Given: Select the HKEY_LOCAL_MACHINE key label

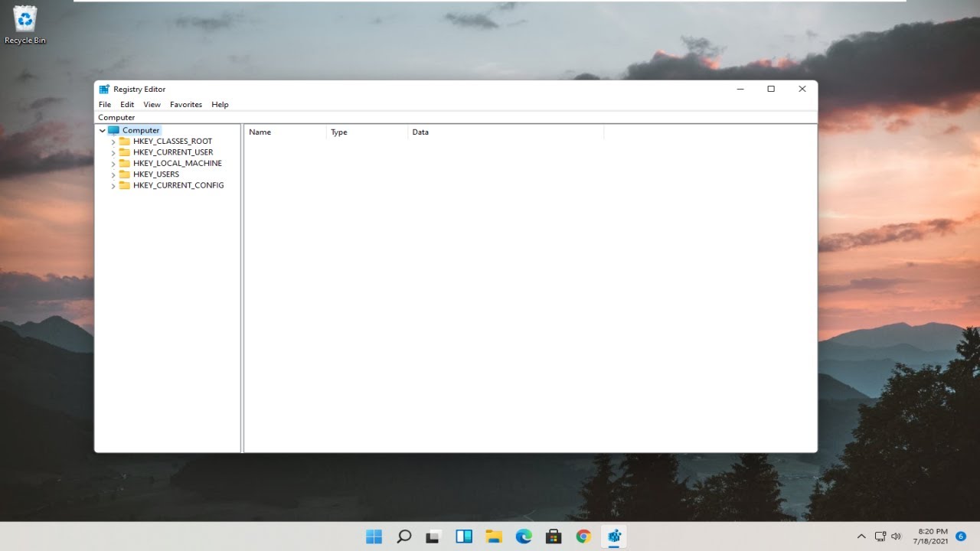Looking at the screenshot, I should [x=178, y=163].
